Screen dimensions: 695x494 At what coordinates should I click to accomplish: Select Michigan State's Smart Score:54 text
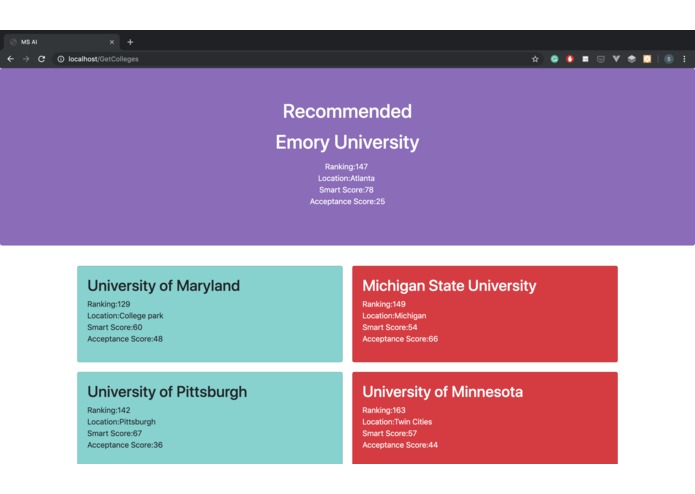[x=390, y=327]
